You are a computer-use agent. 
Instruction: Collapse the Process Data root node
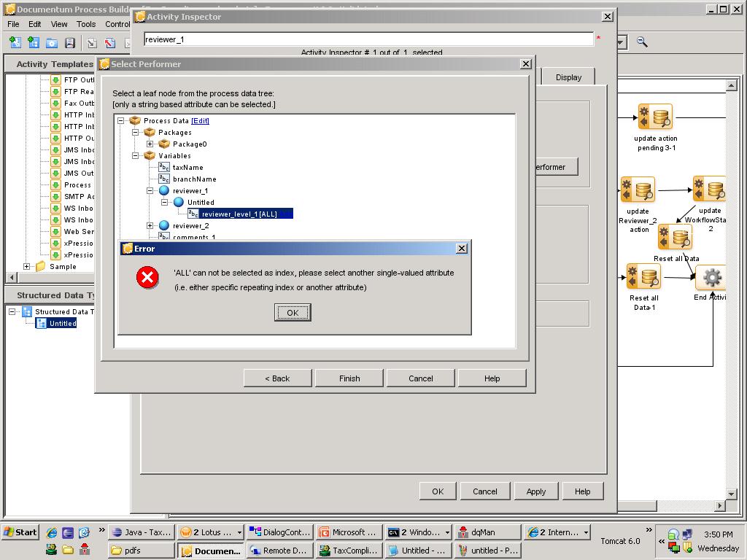121,121
